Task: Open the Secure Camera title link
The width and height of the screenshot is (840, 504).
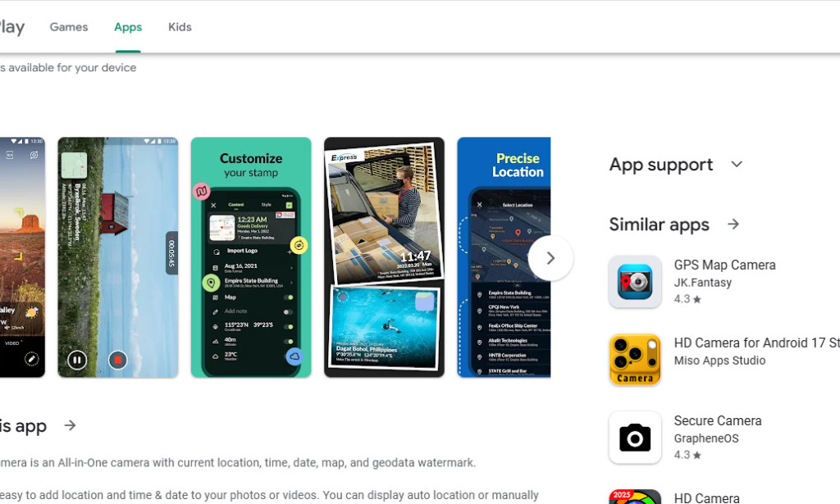Action: [x=717, y=420]
